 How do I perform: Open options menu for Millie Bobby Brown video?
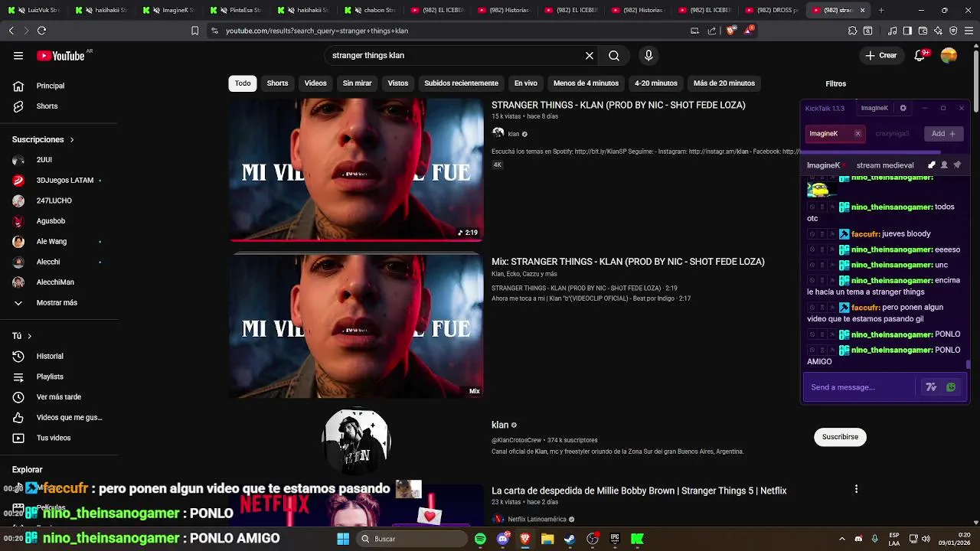pos(856,489)
